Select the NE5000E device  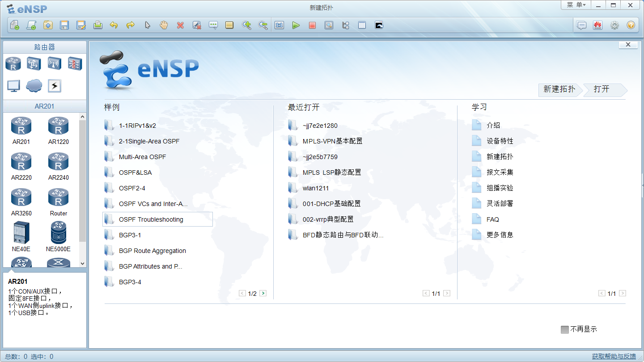[58, 237]
